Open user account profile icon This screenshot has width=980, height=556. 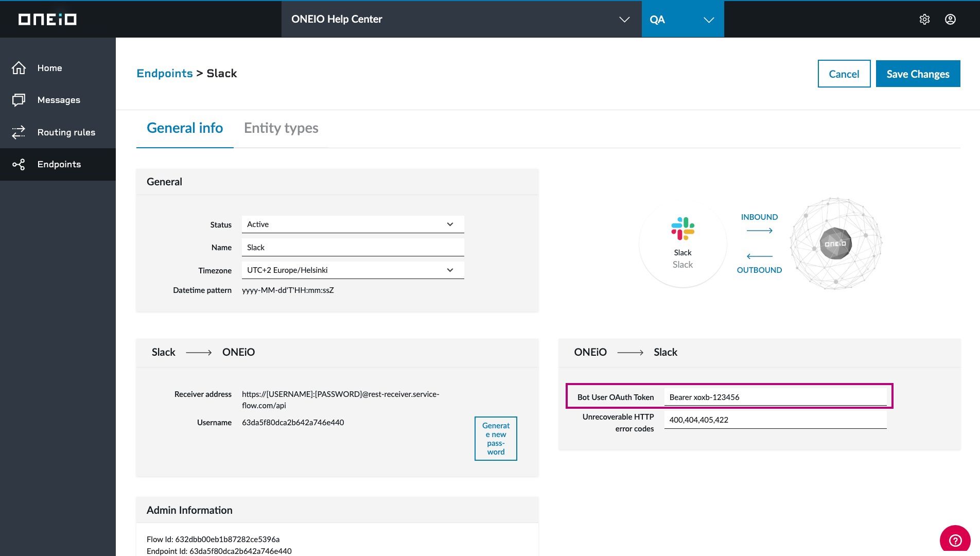[x=950, y=19]
